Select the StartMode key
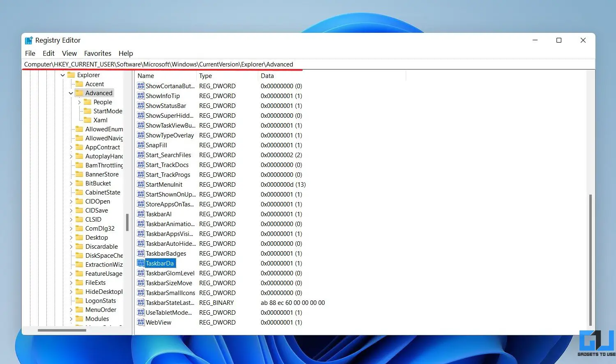This screenshot has width=616, height=364. (x=108, y=111)
